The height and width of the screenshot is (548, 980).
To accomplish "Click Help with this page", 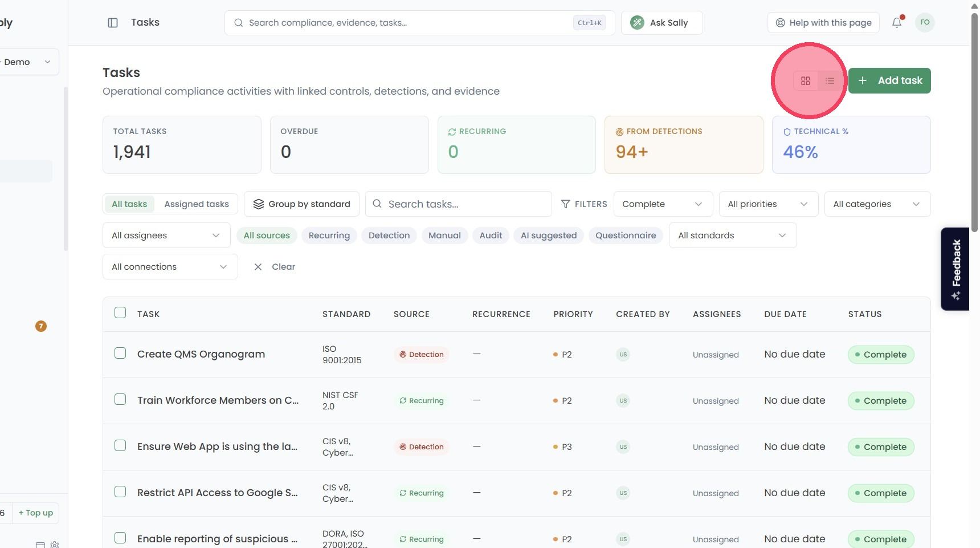I will [823, 23].
